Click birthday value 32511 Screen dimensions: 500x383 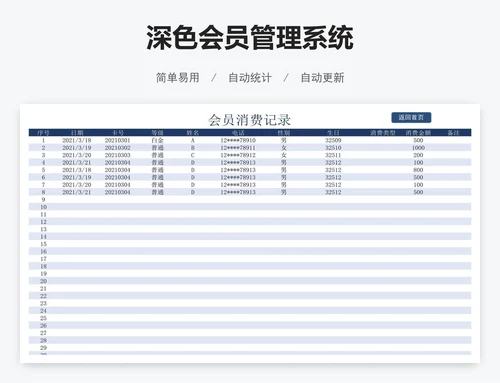pyautogui.click(x=333, y=155)
